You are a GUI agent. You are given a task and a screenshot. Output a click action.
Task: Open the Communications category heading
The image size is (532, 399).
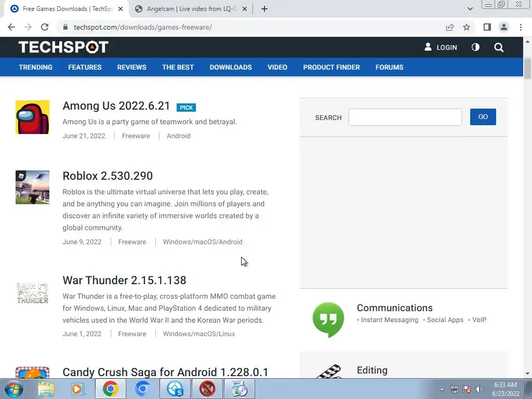tap(395, 308)
